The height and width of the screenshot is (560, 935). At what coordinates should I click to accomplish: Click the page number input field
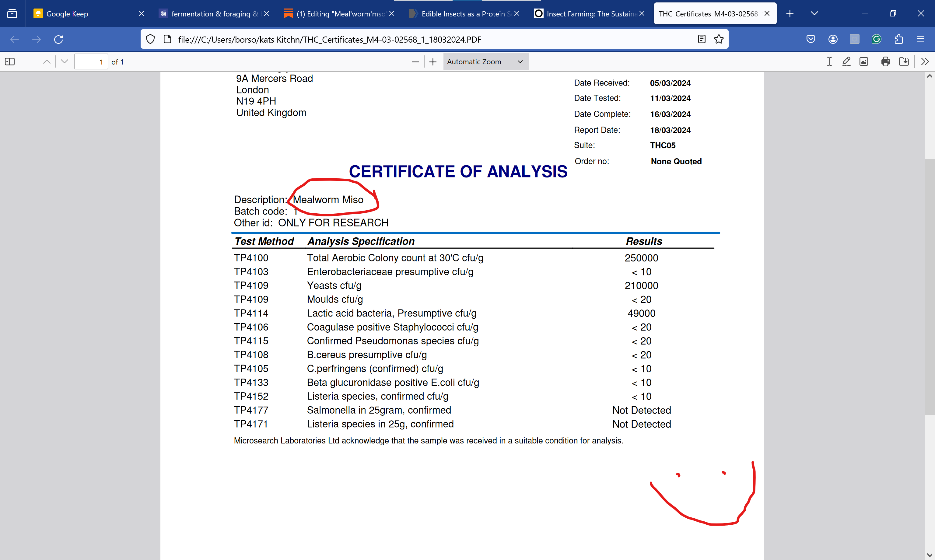pyautogui.click(x=91, y=61)
